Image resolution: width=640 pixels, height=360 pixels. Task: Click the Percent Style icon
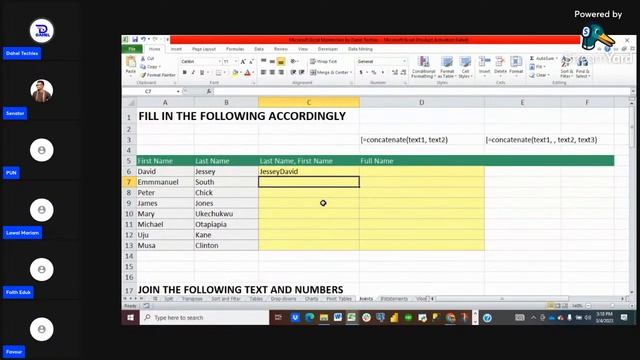[x=373, y=73]
